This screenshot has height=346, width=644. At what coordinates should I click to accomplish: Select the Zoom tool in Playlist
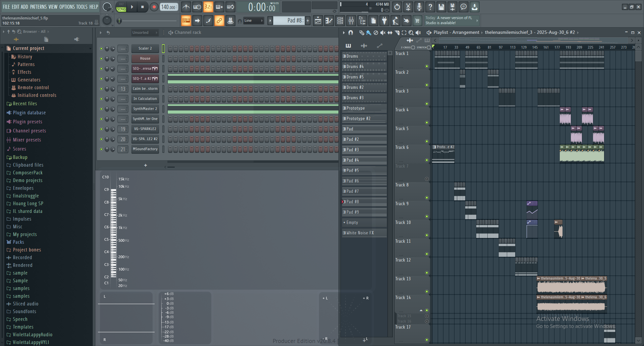pyautogui.click(x=411, y=33)
